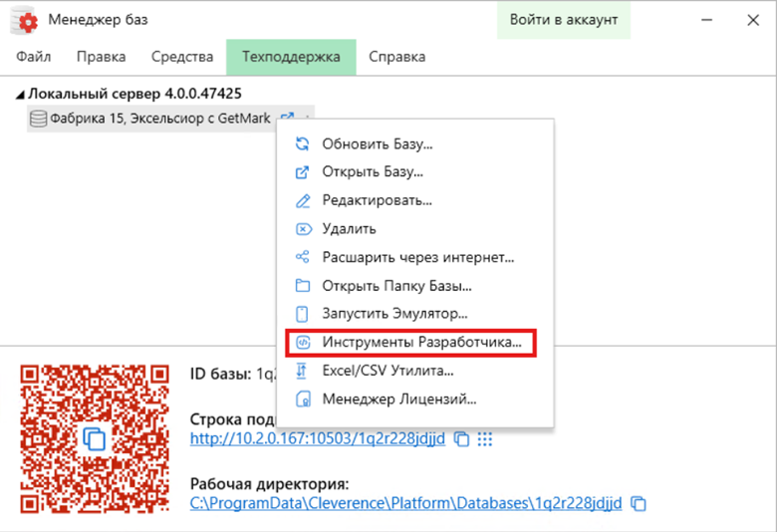Click the database icon beside Фабрика 15
The width and height of the screenshot is (777, 532).
38,119
